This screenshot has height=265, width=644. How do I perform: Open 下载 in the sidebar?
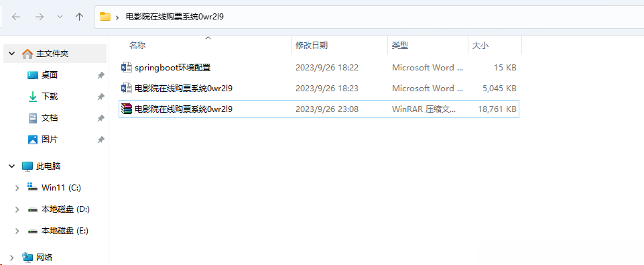click(50, 97)
